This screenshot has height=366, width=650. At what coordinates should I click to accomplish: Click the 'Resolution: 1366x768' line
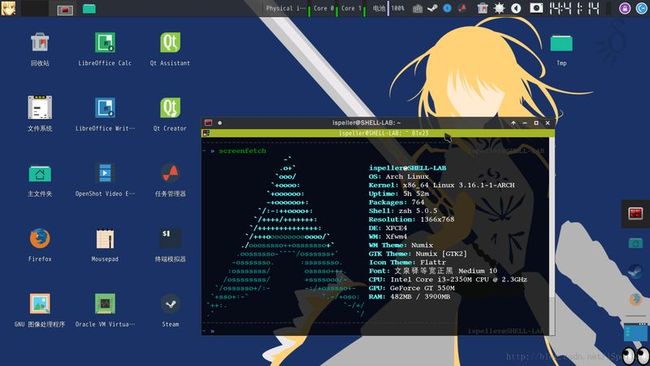(x=411, y=219)
